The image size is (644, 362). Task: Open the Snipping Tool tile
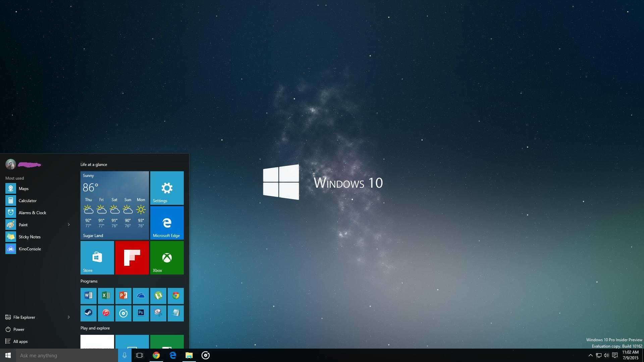point(158,313)
